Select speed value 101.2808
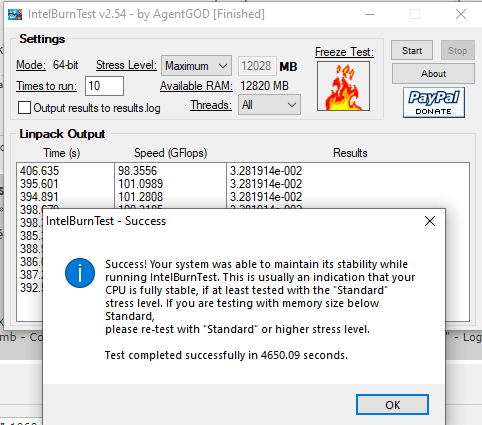Image resolution: width=482 pixels, height=425 pixels. (x=141, y=197)
